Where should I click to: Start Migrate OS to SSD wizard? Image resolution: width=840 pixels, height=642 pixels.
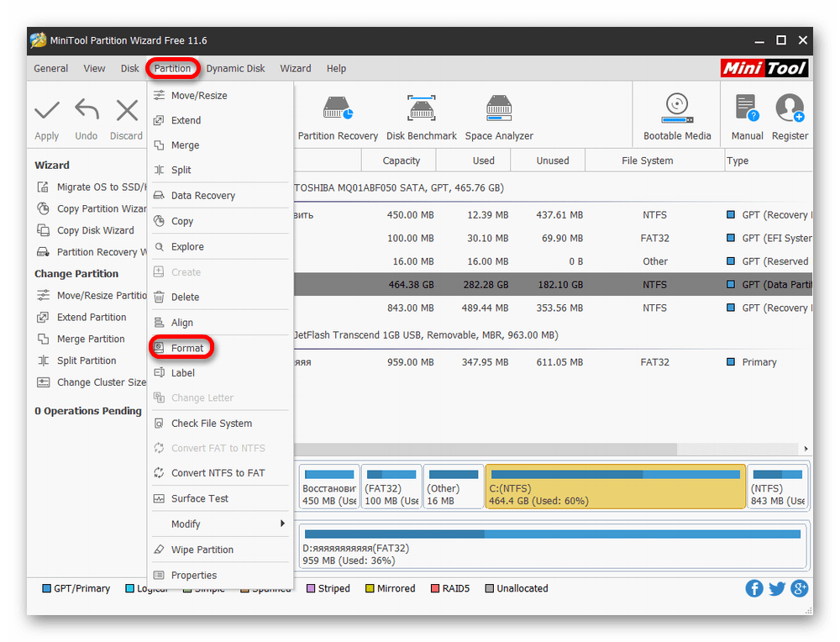point(91,187)
